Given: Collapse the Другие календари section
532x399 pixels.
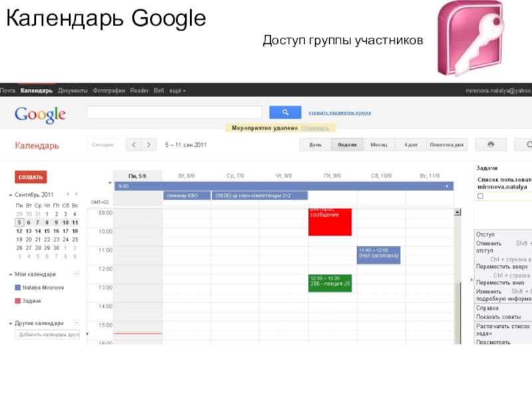Looking at the screenshot, I should tap(11, 324).
